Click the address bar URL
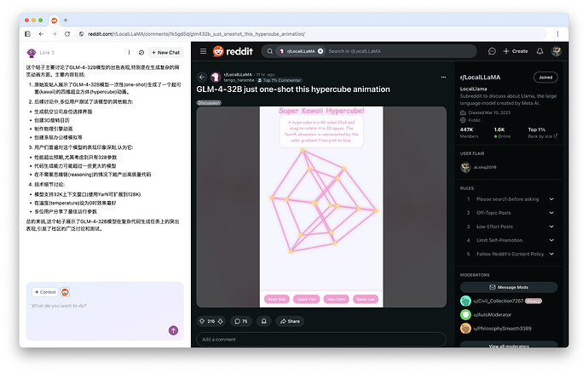 tap(196, 34)
